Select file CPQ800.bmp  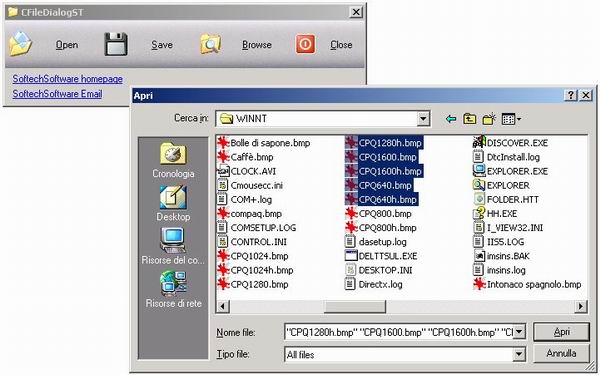coord(378,214)
